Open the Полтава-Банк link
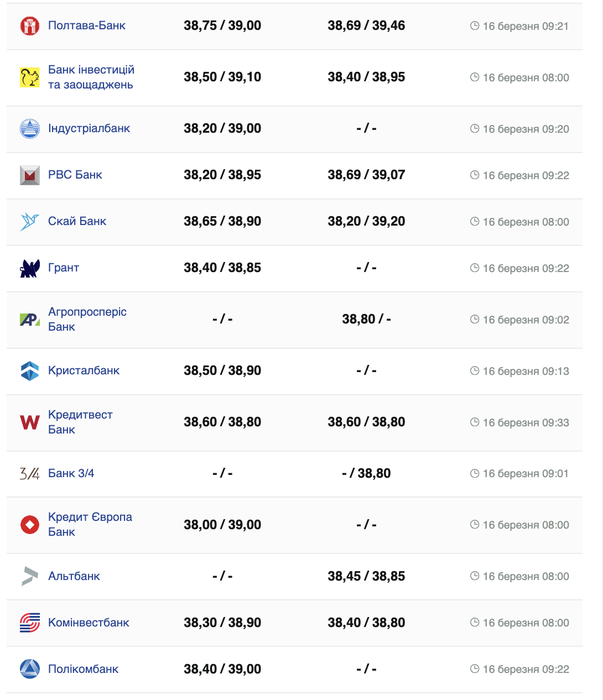Image resolution: width=603 pixels, height=700 pixels. point(87,25)
